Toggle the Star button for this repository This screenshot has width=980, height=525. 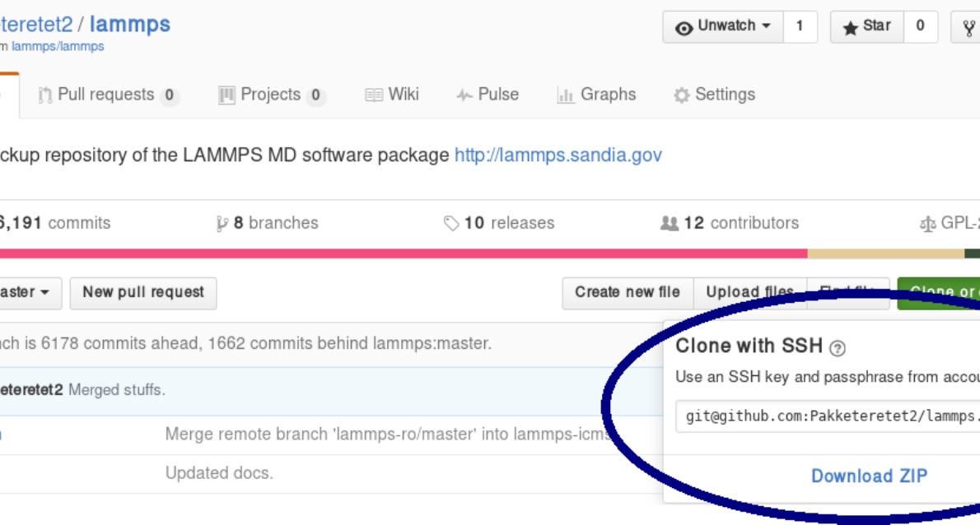(867, 27)
